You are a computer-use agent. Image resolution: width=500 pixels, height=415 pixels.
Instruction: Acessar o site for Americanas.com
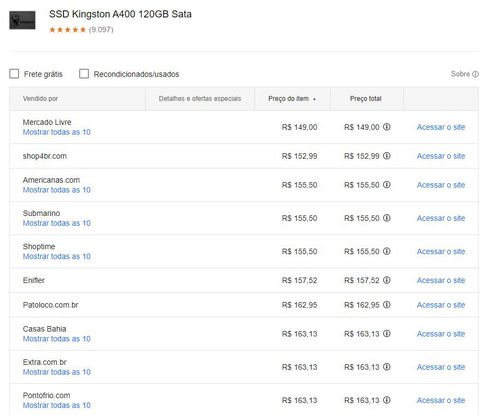441,185
